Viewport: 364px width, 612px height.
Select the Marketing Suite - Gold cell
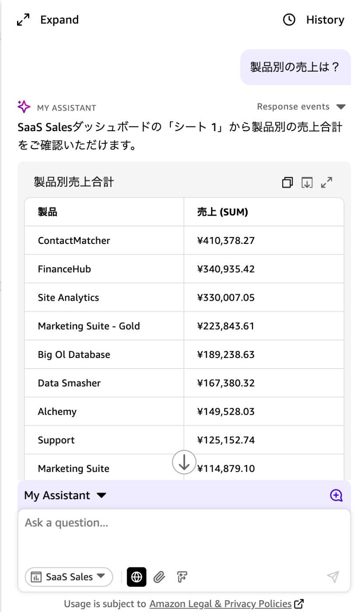104,326
